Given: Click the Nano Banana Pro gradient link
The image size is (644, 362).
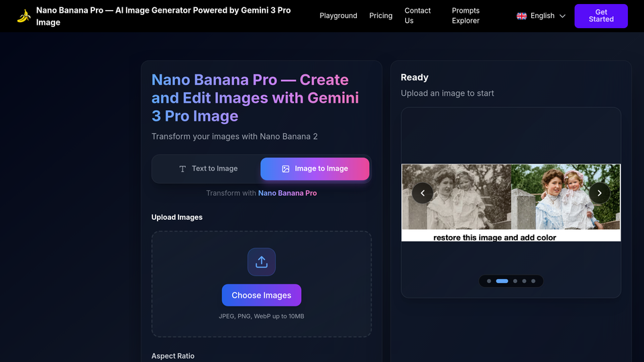Looking at the screenshot, I should pos(288,193).
